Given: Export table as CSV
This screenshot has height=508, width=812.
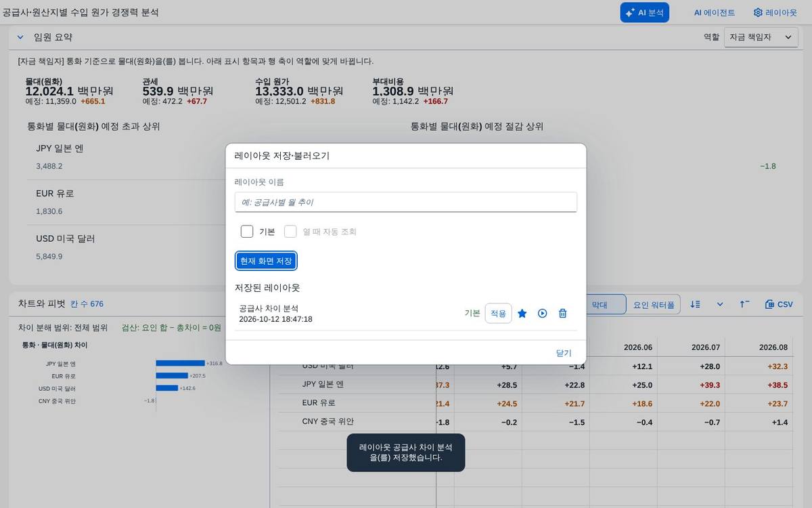Looking at the screenshot, I should [778, 305].
